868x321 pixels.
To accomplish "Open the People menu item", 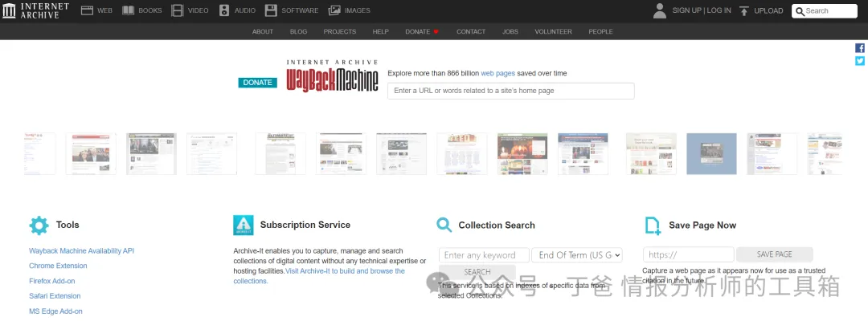I will pos(600,31).
